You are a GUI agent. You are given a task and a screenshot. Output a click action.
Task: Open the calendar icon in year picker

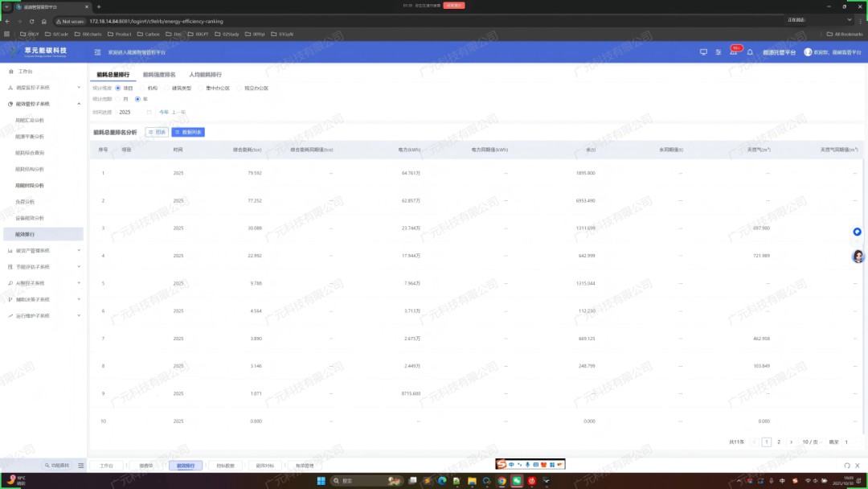click(149, 113)
